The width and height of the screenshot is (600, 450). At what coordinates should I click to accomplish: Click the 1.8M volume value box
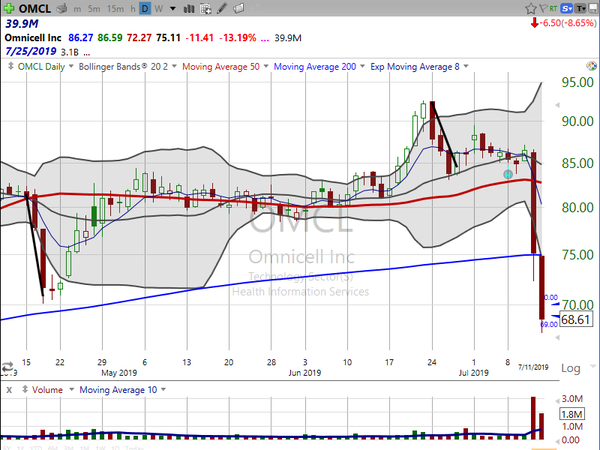coord(572,414)
